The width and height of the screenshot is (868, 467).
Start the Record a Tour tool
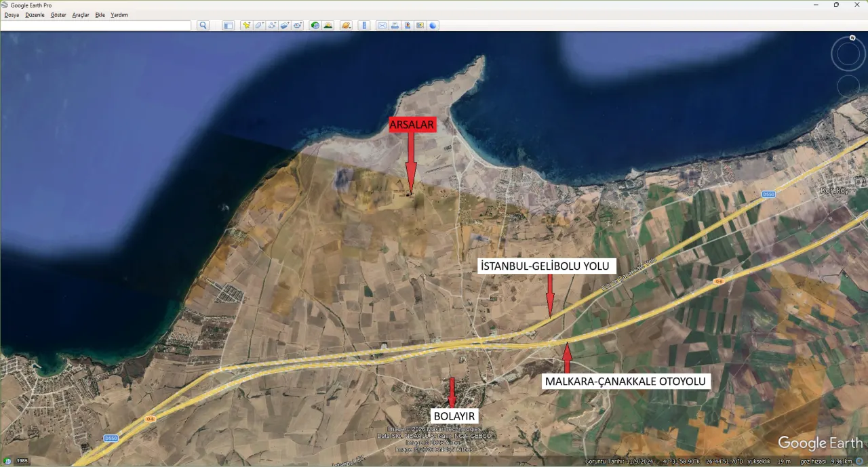(x=298, y=26)
